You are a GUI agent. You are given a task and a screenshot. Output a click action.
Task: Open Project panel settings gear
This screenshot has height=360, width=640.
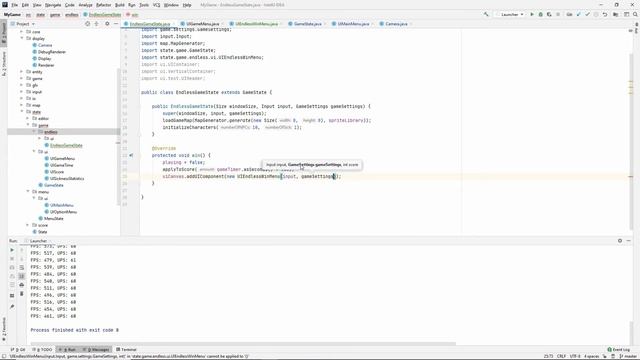[x=107, y=24]
